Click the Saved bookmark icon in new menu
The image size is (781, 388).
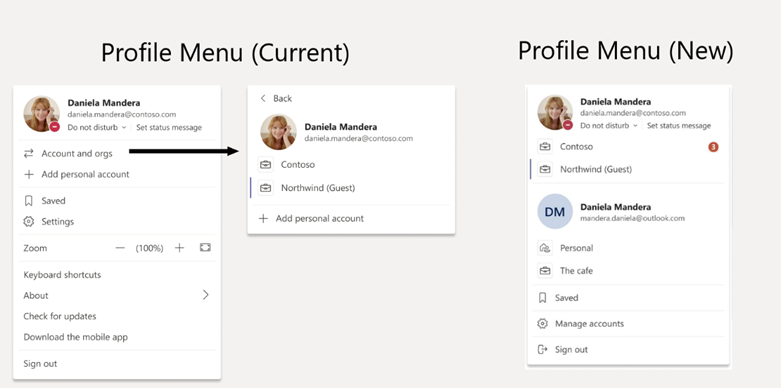tap(542, 298)
